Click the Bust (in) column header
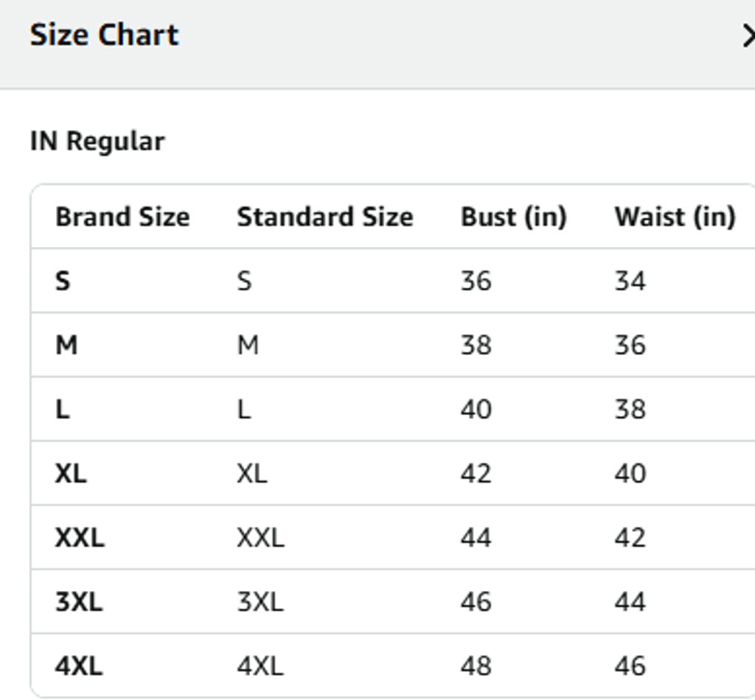The width and height of the screenshot is (755, 700). click(513, 217)
